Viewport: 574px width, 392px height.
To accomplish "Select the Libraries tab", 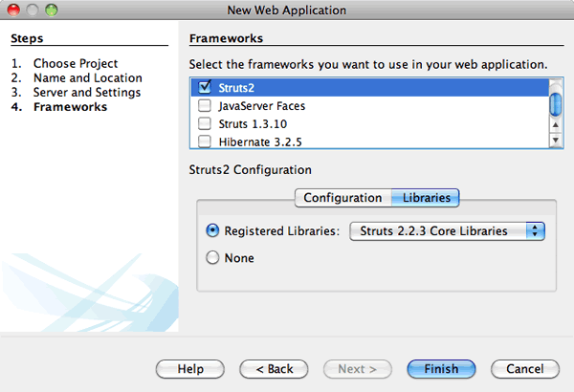I will pos(427,198).
